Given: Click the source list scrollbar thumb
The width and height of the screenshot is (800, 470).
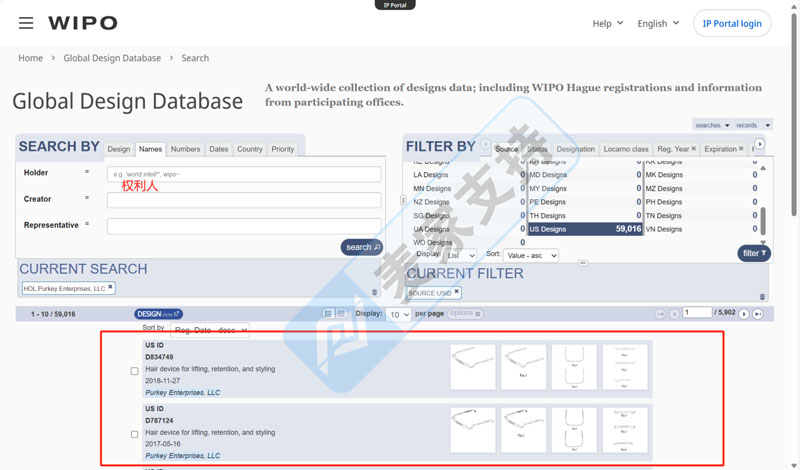Looking at the screenshot, I should tap(763, 220).
